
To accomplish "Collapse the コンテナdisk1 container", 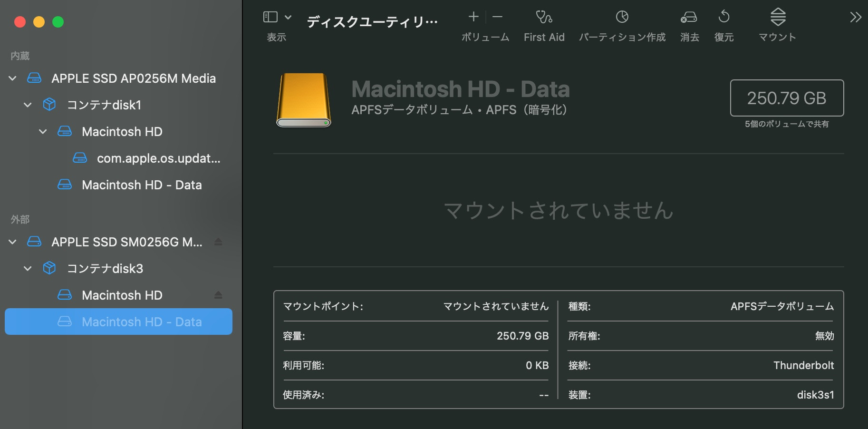I will click(x=28, y=105).
